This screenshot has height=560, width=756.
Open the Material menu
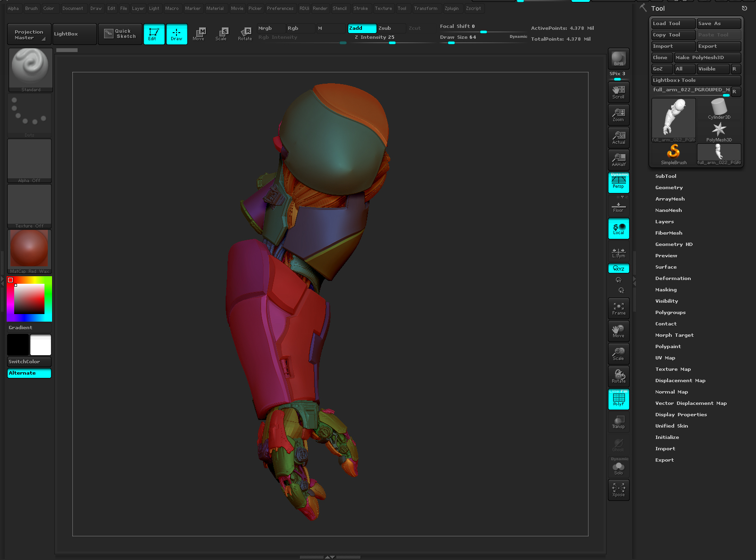coord(215,9)
